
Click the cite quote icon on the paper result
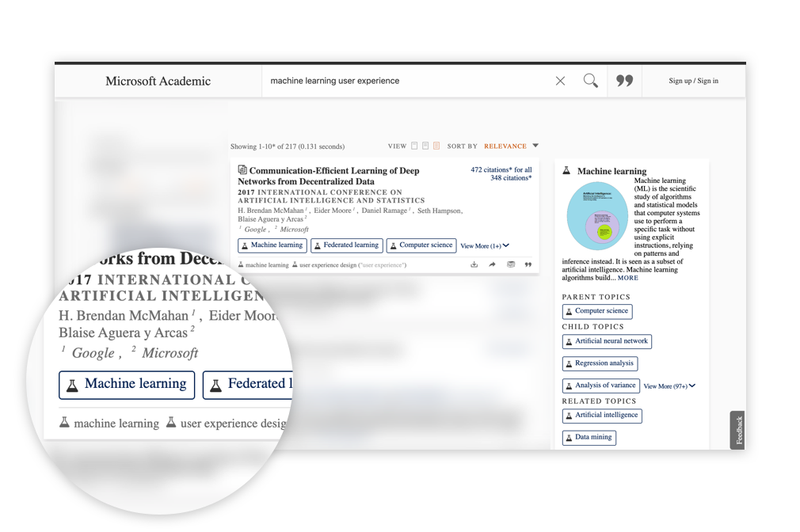click(528, 264)
